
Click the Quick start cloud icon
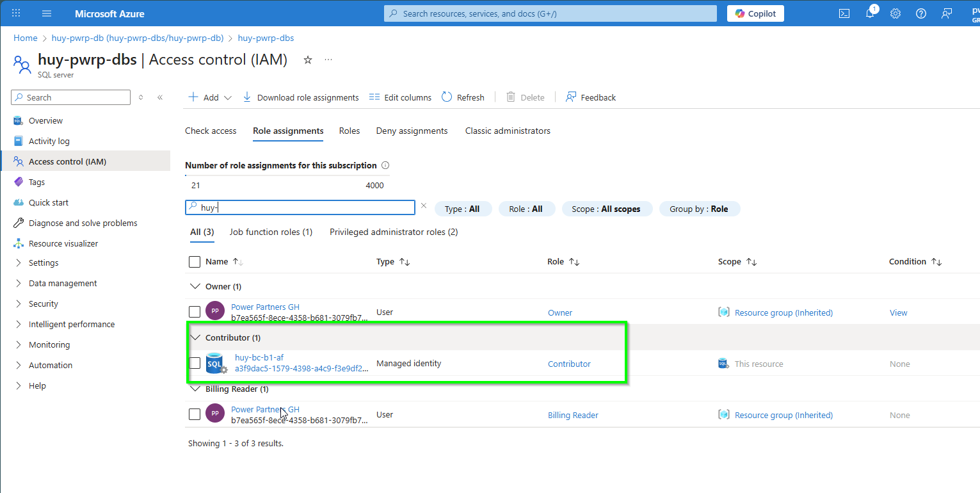(x=19, y=202)
